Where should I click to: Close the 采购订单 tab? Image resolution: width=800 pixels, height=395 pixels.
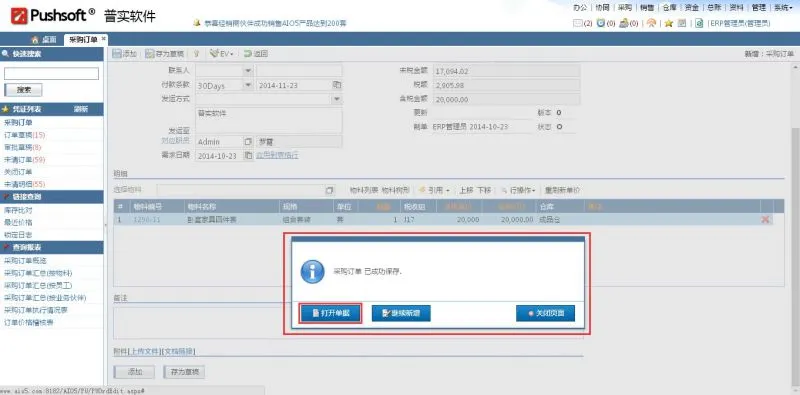[104, 38]
